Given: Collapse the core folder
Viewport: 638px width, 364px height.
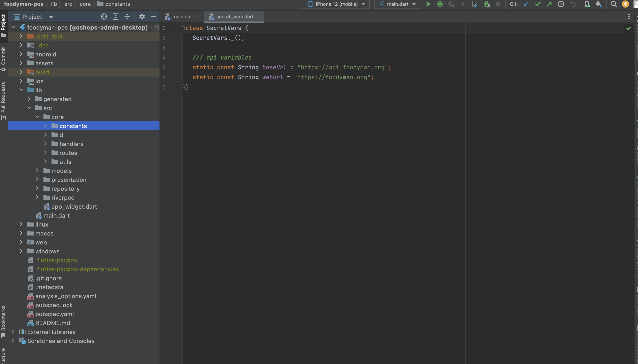Looking at the screenshot, I should click(x=37, y=117).
